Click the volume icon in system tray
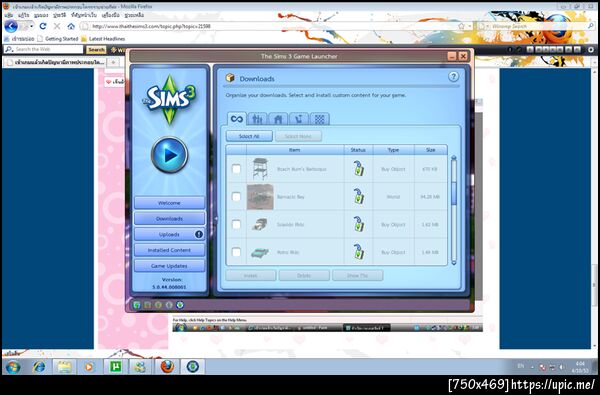 561,367
